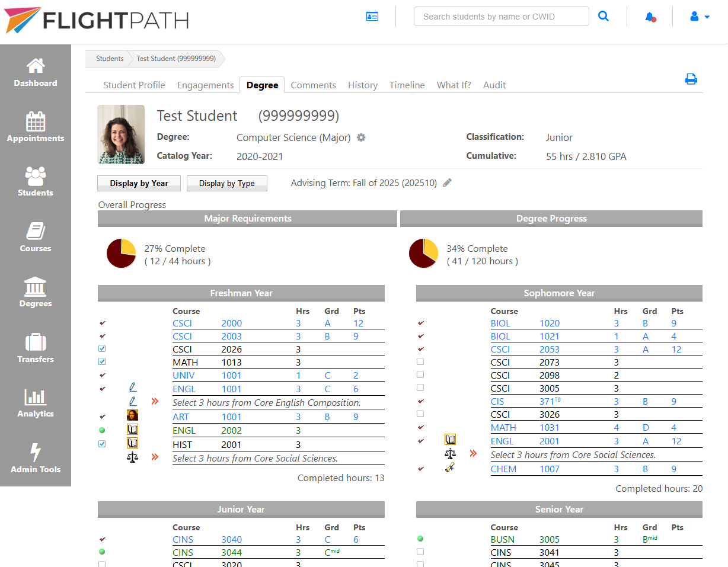Click the book icon beside ENGL 2001
728x567 pixels.
tap(451, 440)
